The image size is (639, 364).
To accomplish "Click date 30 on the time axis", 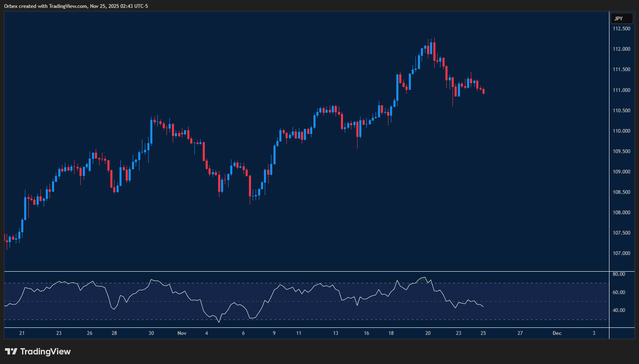I will [151, 333].
